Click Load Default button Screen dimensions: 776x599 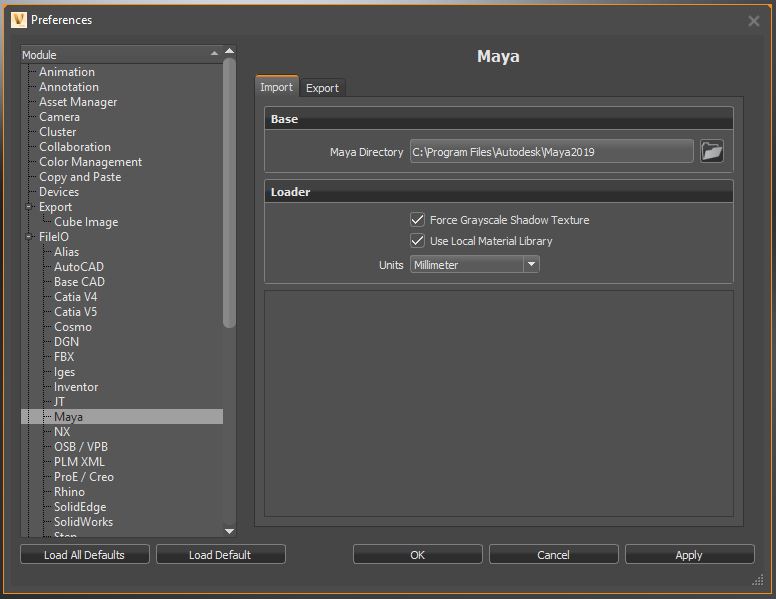[221, 554]
